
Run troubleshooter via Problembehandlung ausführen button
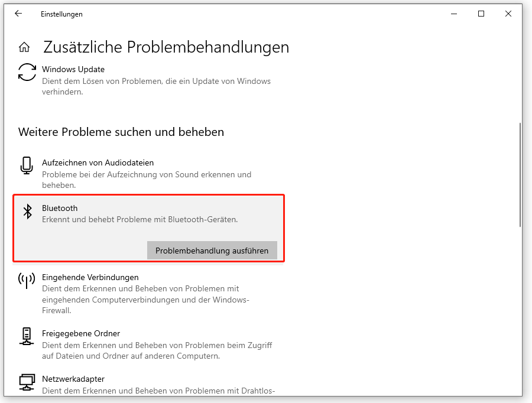pyautogui.click(x=212, y=251)
